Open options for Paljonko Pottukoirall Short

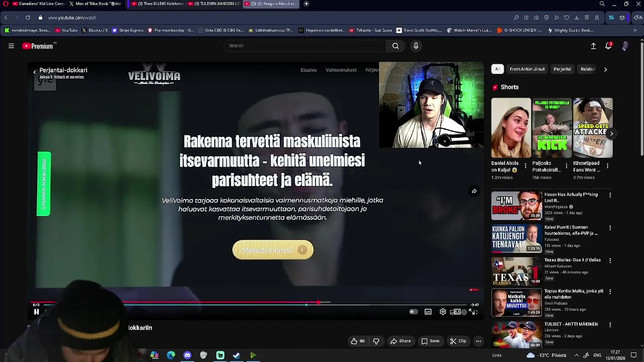[x=566, y=165]
